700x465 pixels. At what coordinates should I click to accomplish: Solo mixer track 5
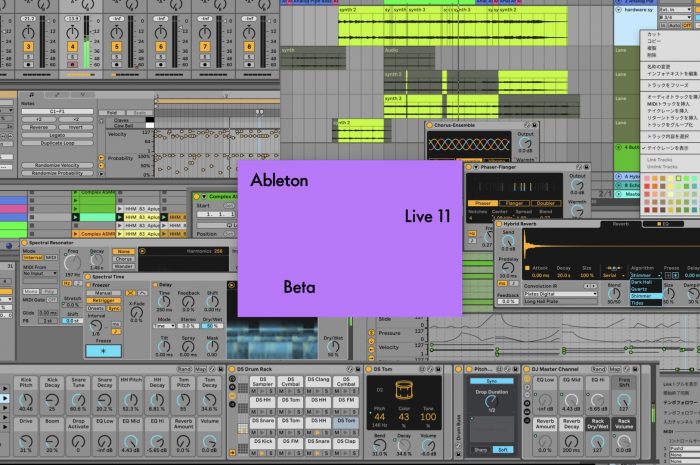(x=117, y=57)
